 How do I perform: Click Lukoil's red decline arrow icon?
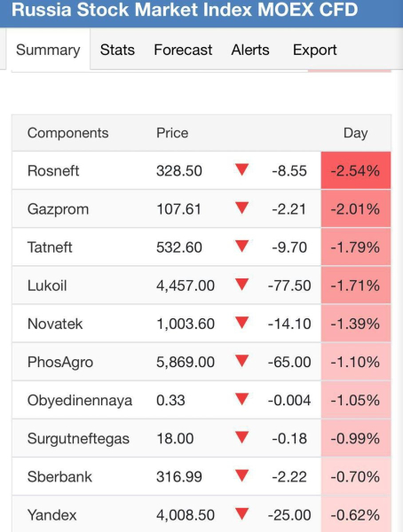click(x=241, y=285)
